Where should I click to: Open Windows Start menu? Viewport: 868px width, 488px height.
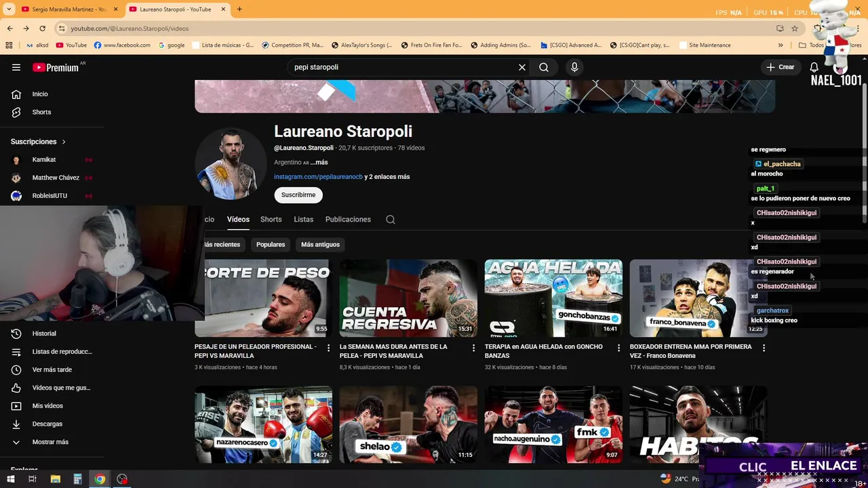tap(10, 479)
